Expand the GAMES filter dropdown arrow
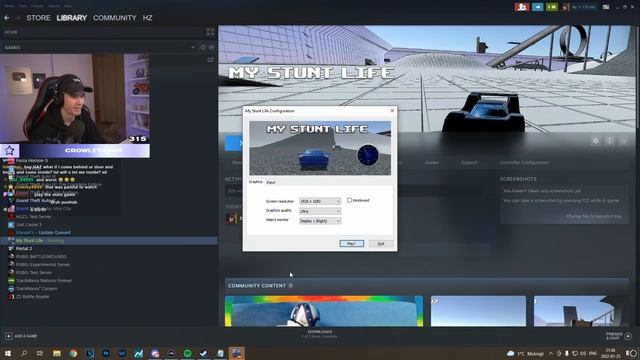The image size is (640, 360). (x=193, y=47)
